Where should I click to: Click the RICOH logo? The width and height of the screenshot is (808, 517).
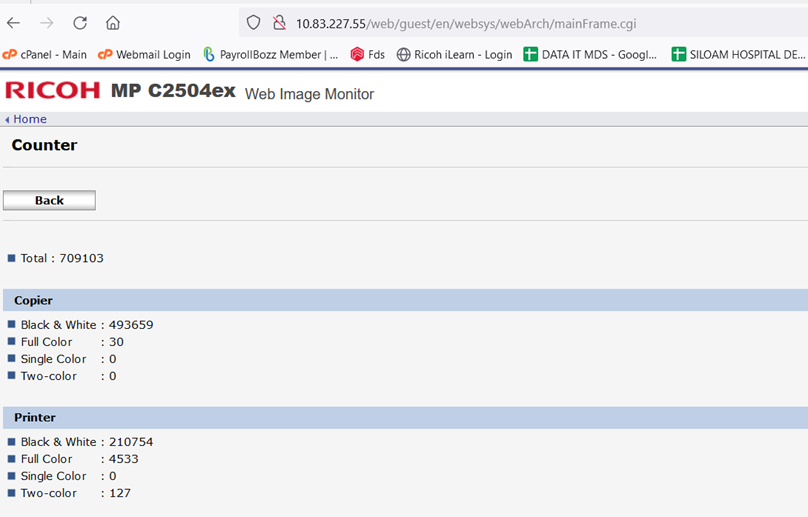(53, 90)
